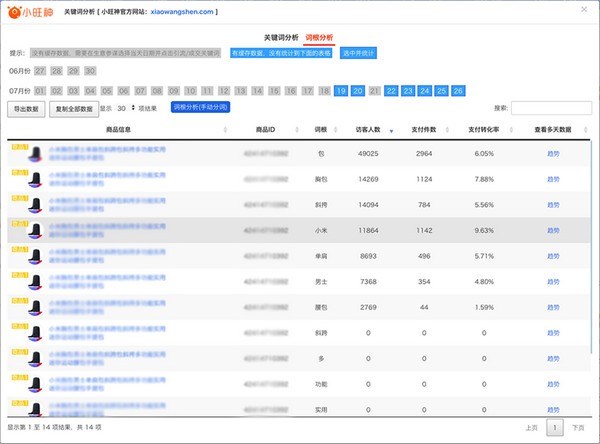Sort by the 支付转化率 column header
600x444 pixels.
click(x=484, y=130)
